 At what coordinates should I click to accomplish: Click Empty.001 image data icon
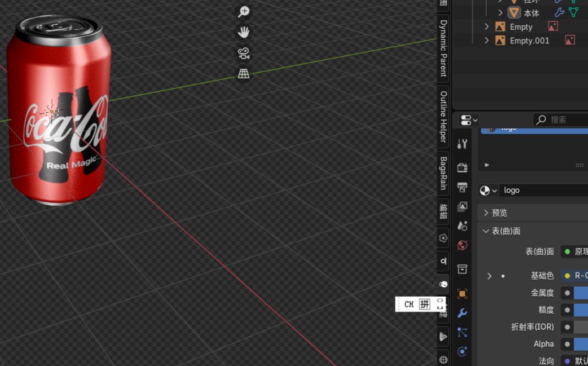click(570, 40)
